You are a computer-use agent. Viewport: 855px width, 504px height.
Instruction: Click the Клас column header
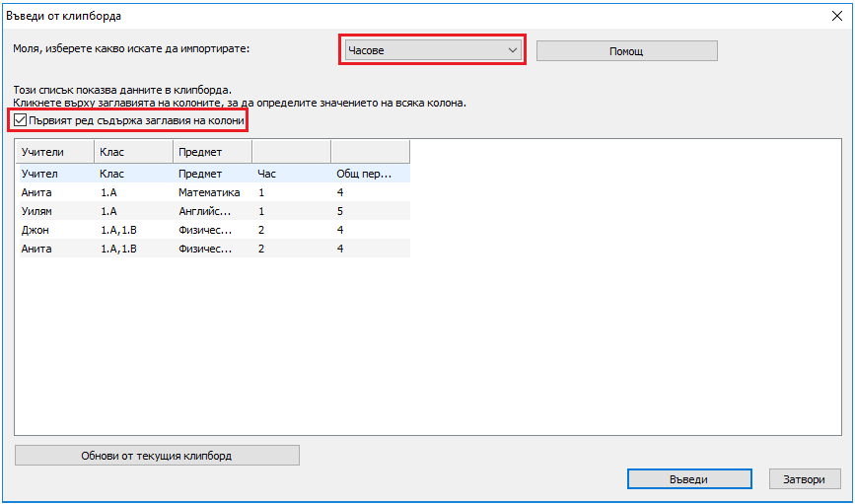pyautogui.click(x=133, y=152)
